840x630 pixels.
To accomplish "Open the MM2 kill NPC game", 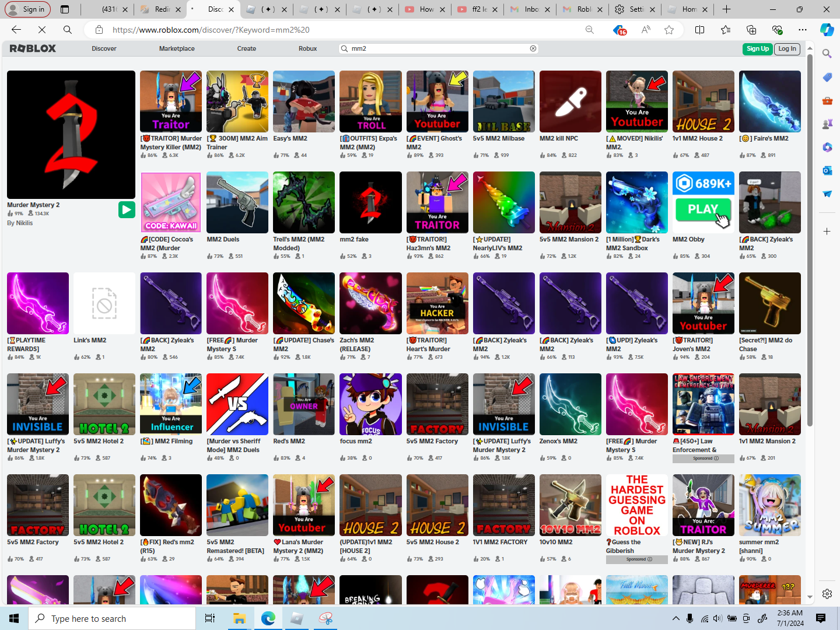I will pyautogui.click(x=570, y=101).
